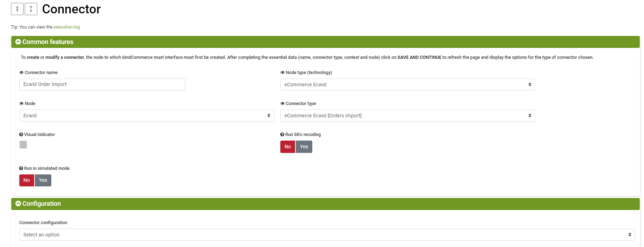The width and height of the screenshot is (644, 247).
Task: Open the Connector type dropdown
Action: click(x=407, y=116)
